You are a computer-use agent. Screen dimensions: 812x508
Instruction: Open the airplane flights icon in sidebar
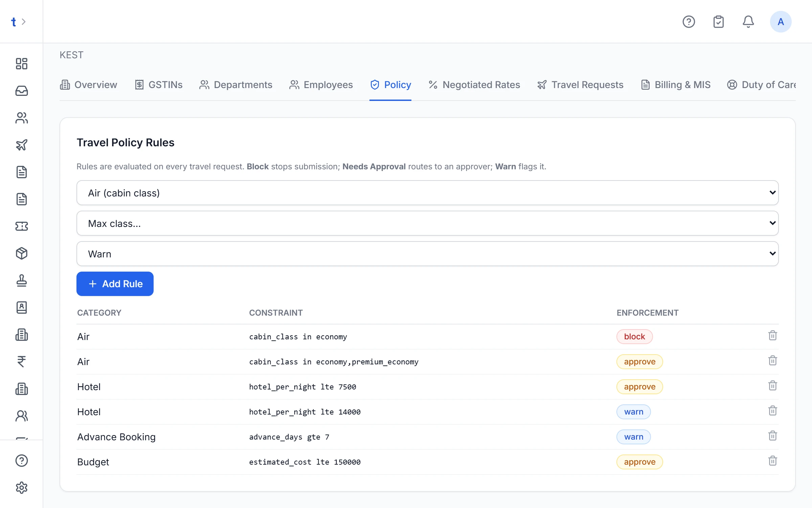(x=21, y=145)
